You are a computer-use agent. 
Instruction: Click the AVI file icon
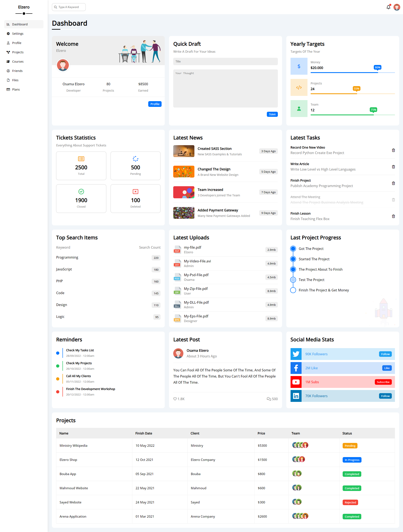click(177, 263)
